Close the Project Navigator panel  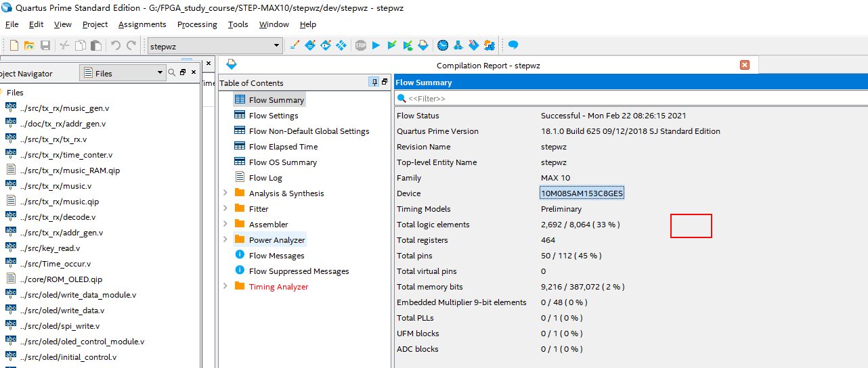194,72
